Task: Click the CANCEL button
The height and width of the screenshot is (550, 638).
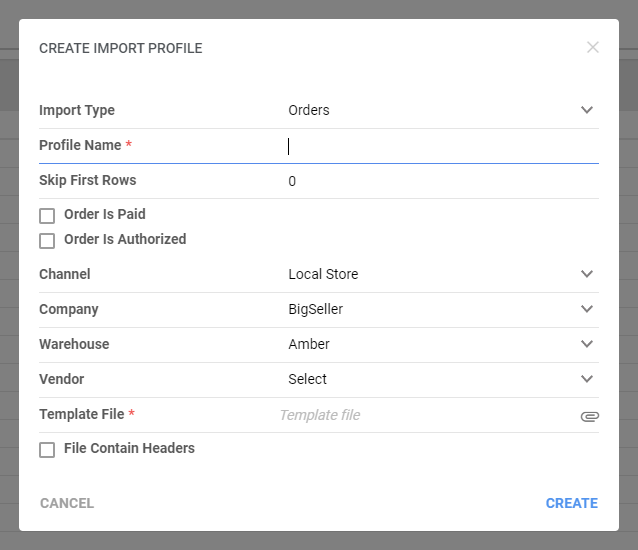Action: [x=67, y=503]
